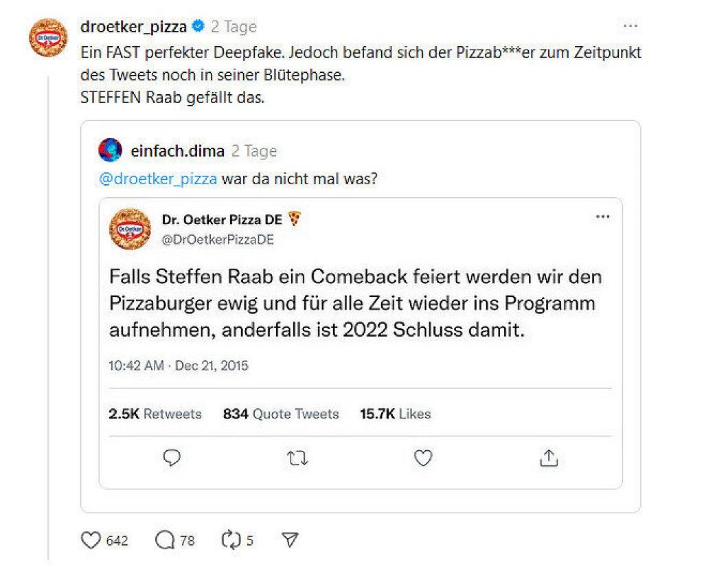View the 834 Quote Tweets

pyautogui.click(x=281, y=414)
